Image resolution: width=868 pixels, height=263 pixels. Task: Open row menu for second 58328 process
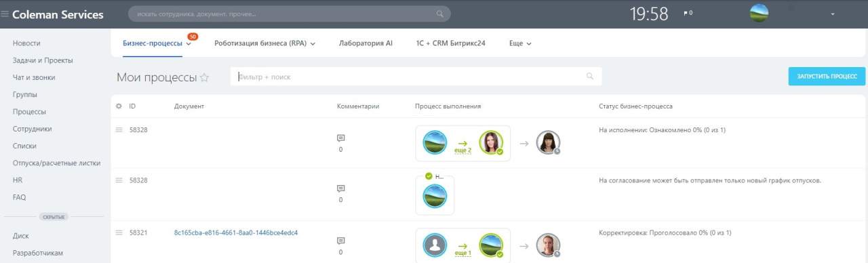(x=119, y=180)
